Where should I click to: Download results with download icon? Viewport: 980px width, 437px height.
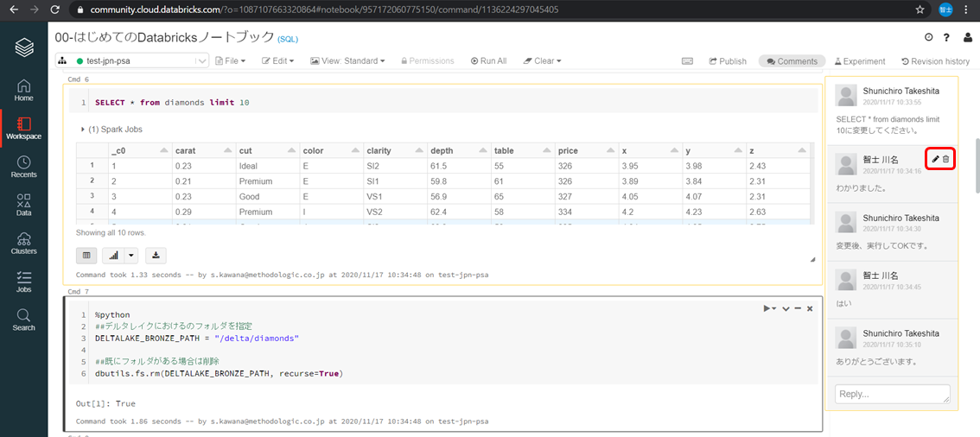(x=156, y=256)
